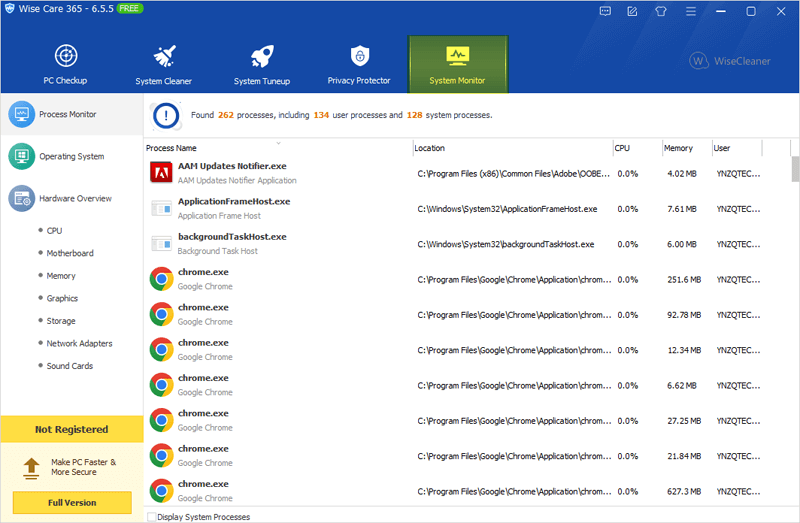The image size is (800, 523).
Task: Click the Process Monitor sidebar icon
Action: 21,114
